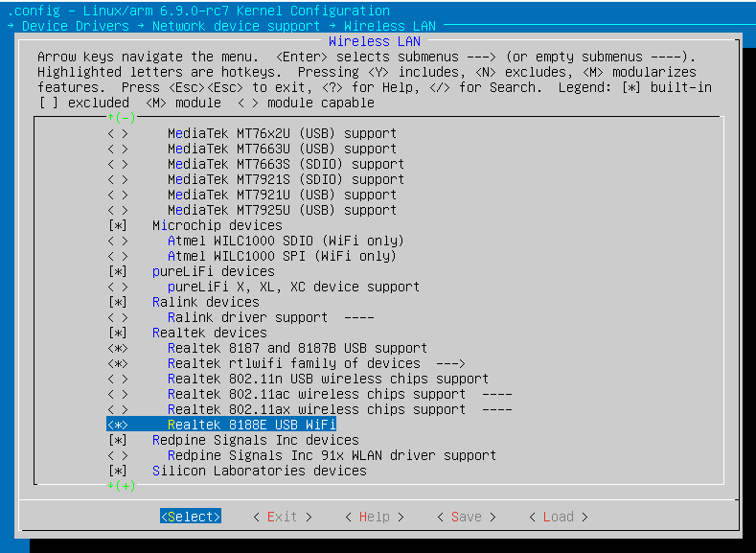756x553 pixels.
Task: Select Realtek 8187 and 8187B USB support
Action: (x=297, y=348)
